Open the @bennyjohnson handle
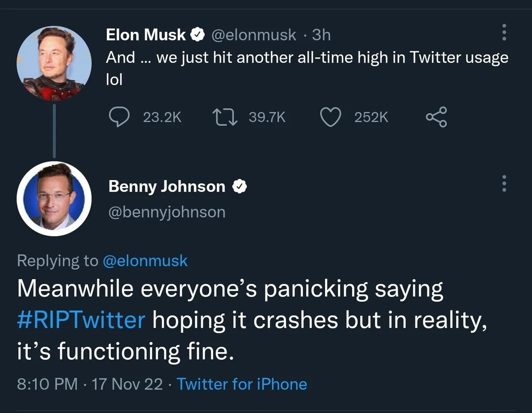This screenshot has width=532, height=413. click(x=167, y=212)
